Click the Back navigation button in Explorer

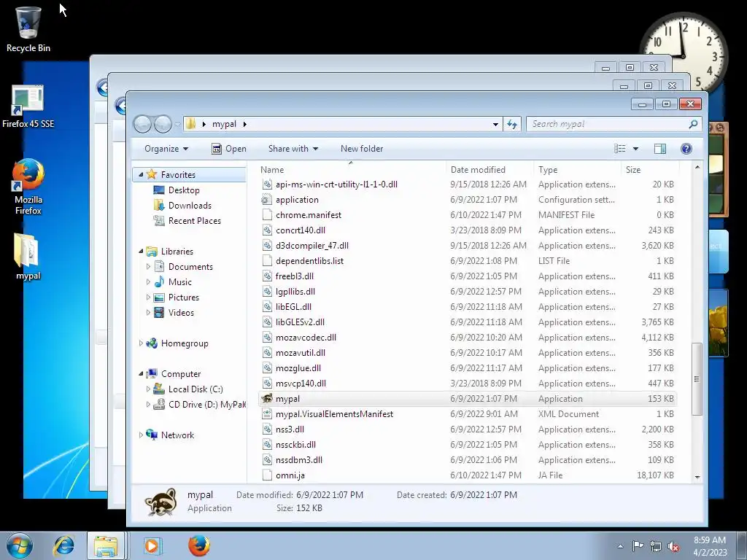tap(142, 124)
